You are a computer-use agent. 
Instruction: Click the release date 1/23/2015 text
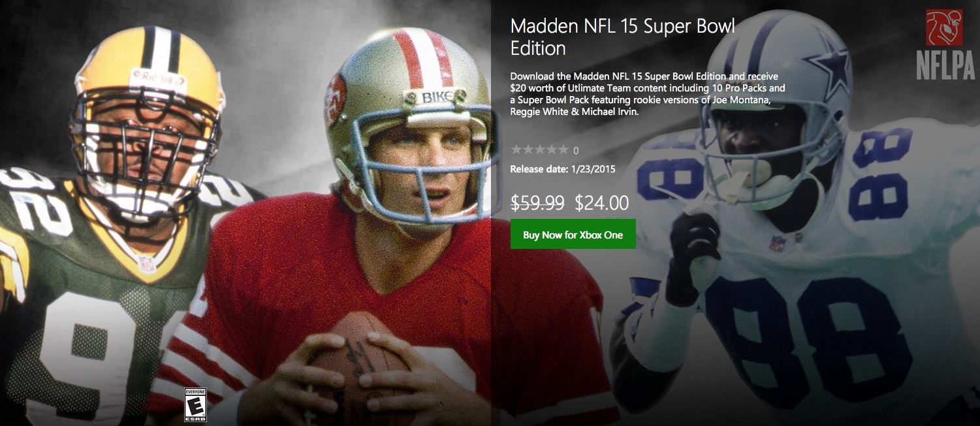click(x=562, y=169)
